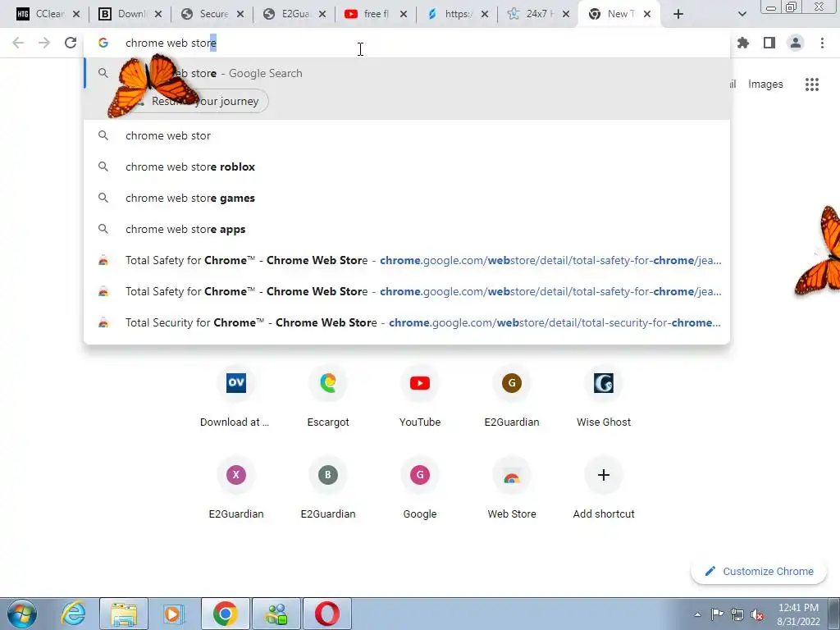840x630 pixels.
Task: Open the Extensions puzzle icon
Action: [743, 43]
